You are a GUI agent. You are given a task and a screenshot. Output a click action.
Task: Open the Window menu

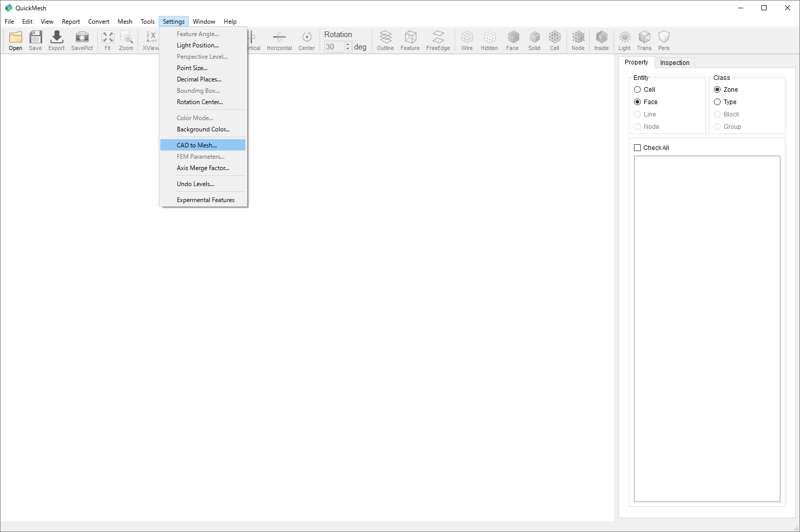(x=204, y=22)
